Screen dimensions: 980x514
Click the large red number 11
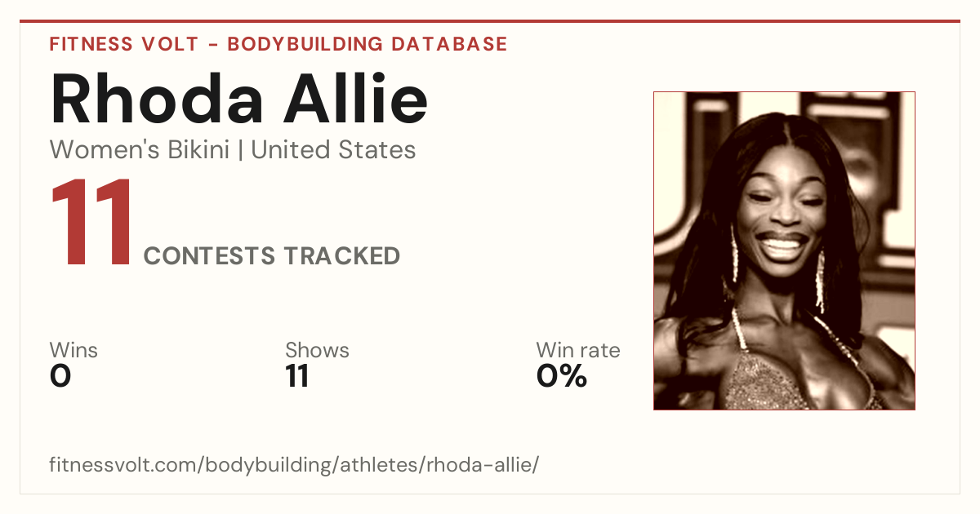(92, 224)
